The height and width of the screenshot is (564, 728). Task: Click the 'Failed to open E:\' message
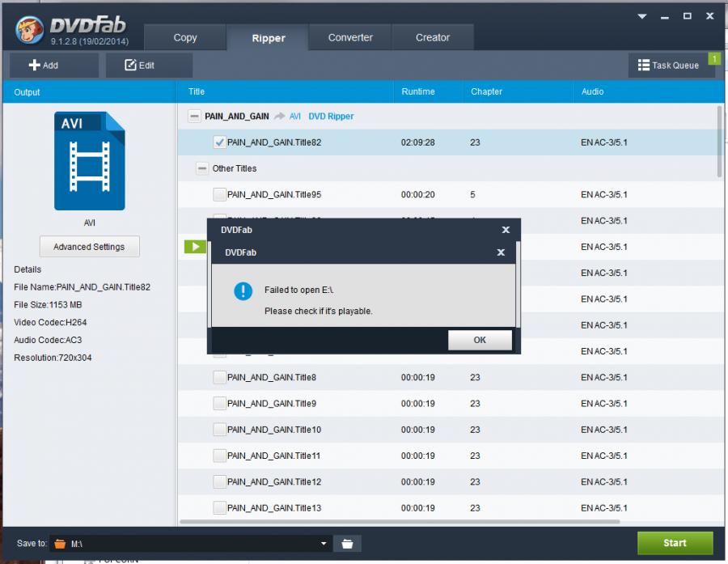(299, 290)
